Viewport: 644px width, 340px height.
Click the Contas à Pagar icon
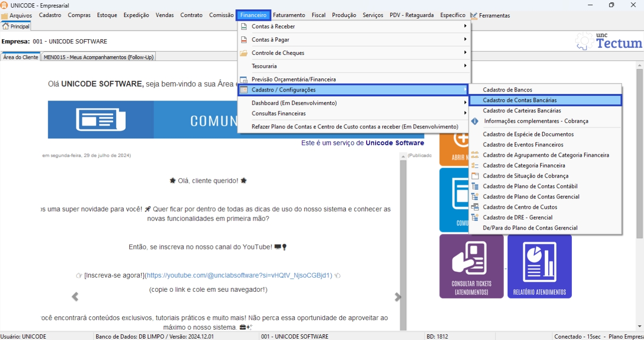[244, 40]
